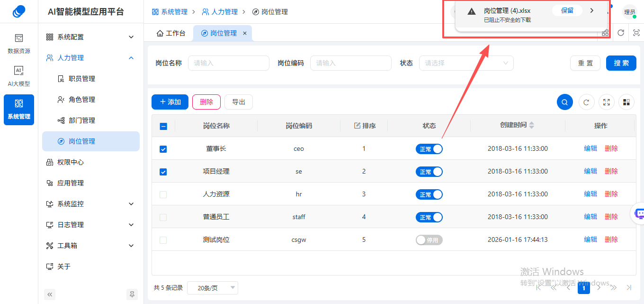This screenshot has height=304, width=644.
Task: Jump forward pages with the double-right arrow
Action: 614,287
